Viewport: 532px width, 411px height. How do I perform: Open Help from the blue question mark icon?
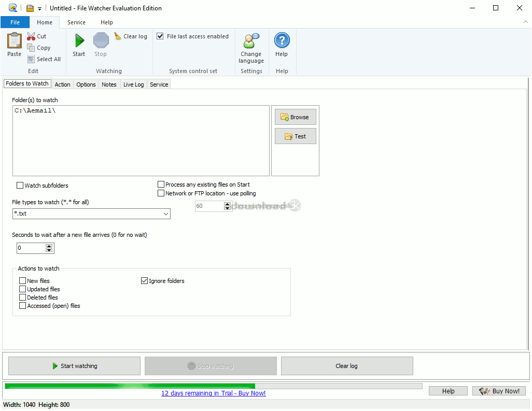(282, 40)
